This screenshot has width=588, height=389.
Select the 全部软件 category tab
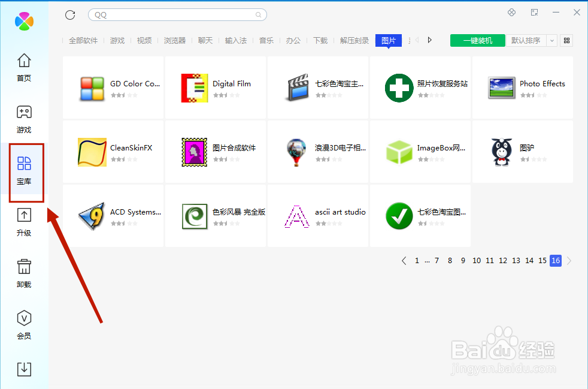pos(83,41)
